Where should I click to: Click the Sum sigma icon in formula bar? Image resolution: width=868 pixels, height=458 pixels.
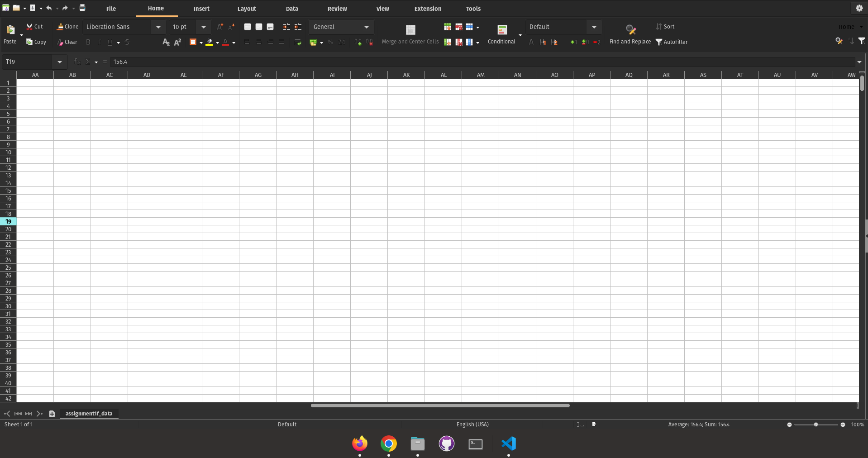[88, 62]
